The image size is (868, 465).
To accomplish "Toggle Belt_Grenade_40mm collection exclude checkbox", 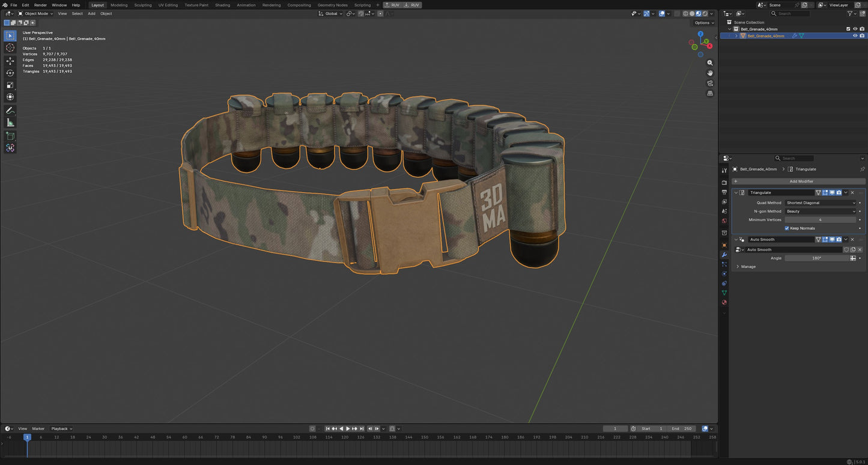I will coord(848,29).
